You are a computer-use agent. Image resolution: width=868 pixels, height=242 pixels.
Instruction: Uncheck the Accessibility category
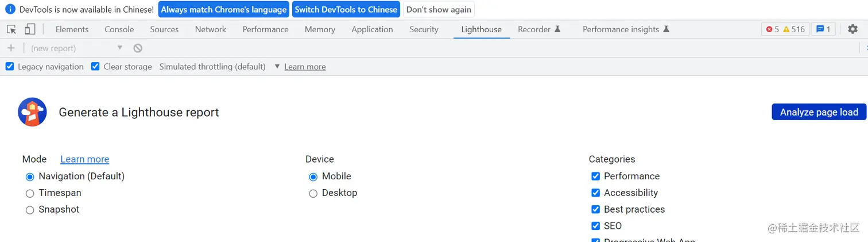[x=595, y=193]
